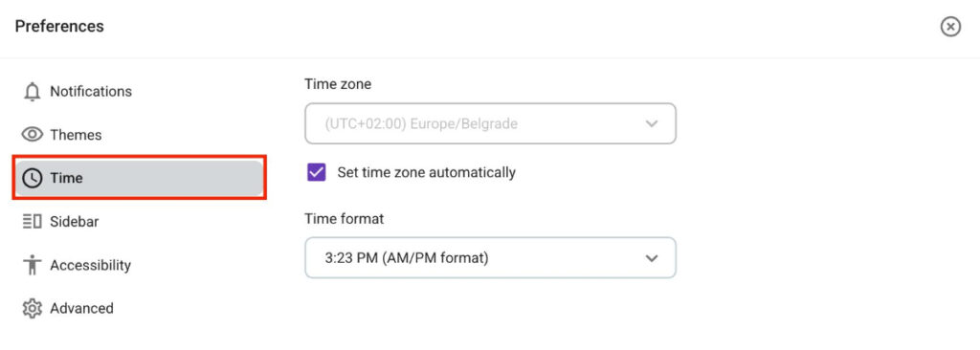Click the bell icon beside Notifications
Viewport: 980px width, 350px height.
[32, 92]
